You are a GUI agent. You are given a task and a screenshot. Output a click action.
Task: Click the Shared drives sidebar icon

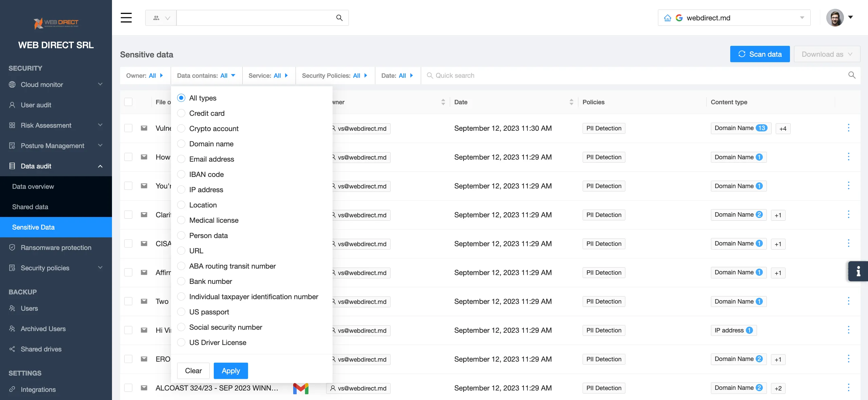12,349
